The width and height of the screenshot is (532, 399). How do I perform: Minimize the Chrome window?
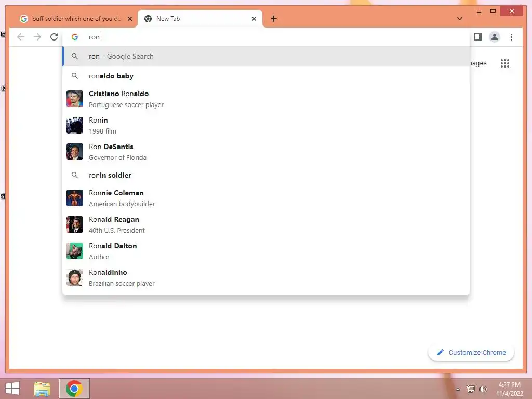pyautogui.click(x=478, y=12)
